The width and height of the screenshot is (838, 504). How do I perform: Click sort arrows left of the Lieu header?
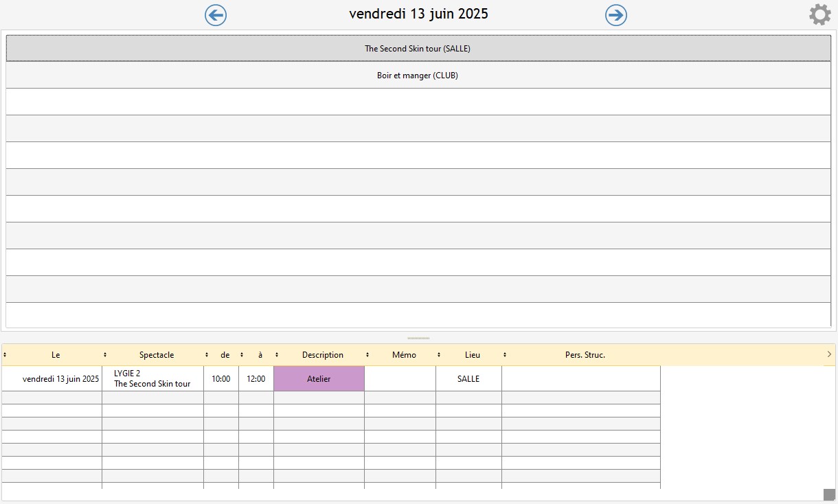[439, 355]
